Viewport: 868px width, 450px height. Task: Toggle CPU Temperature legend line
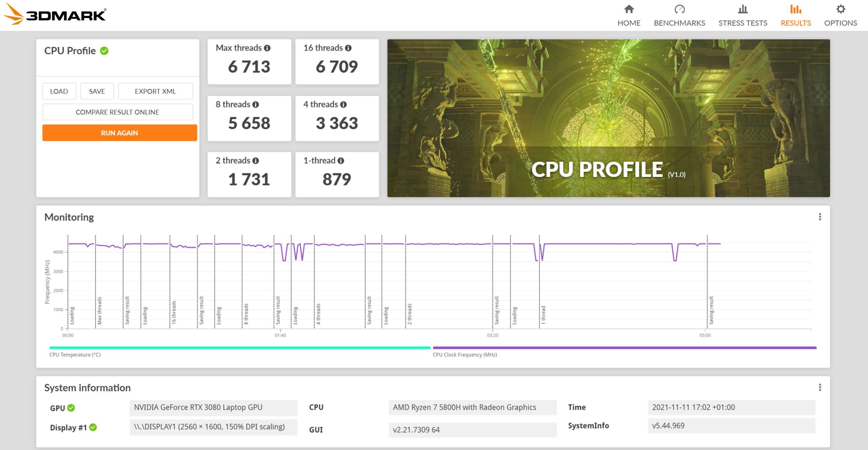point(240,347)
